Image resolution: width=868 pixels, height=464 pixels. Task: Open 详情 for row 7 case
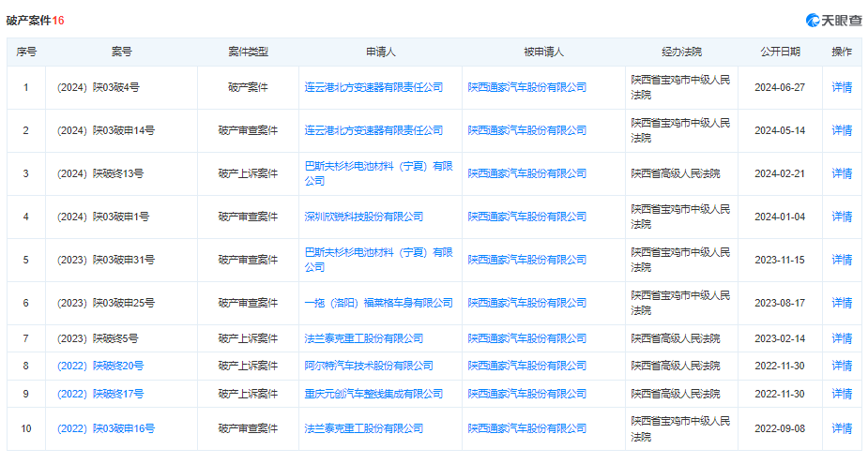tap(842, 338)
